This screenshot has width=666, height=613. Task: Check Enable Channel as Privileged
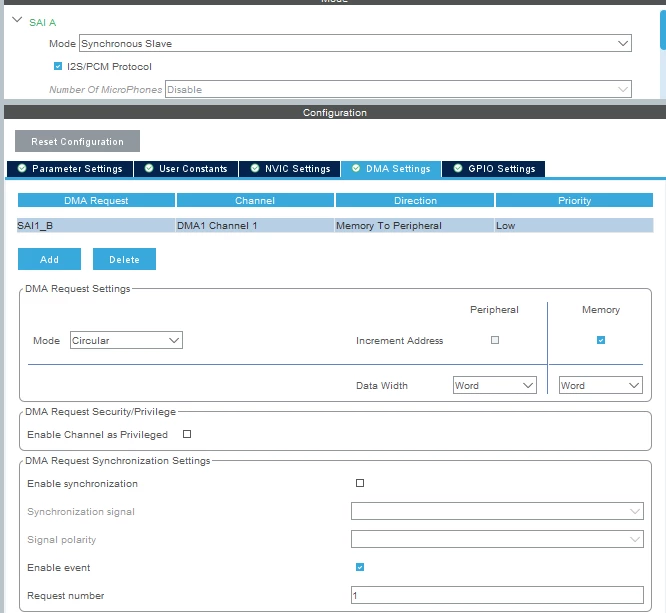(187, 434)
